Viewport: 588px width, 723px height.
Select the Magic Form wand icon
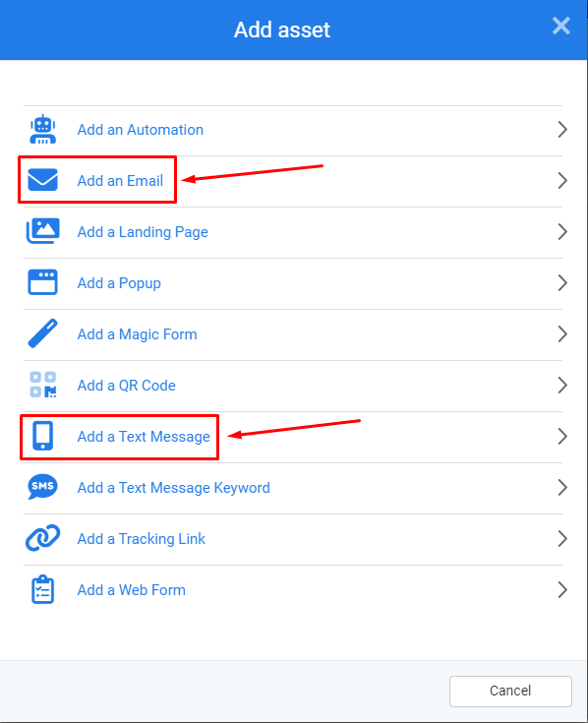coord(43,333)
